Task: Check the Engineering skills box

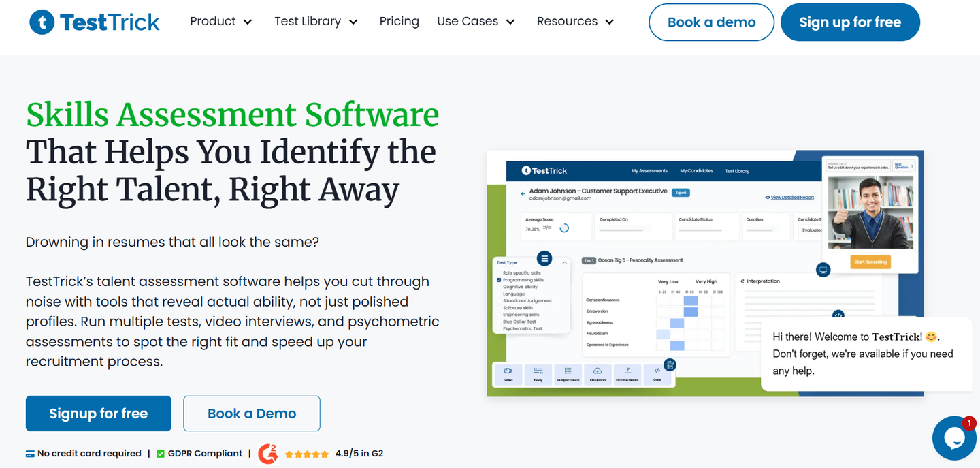Action: 499,315
